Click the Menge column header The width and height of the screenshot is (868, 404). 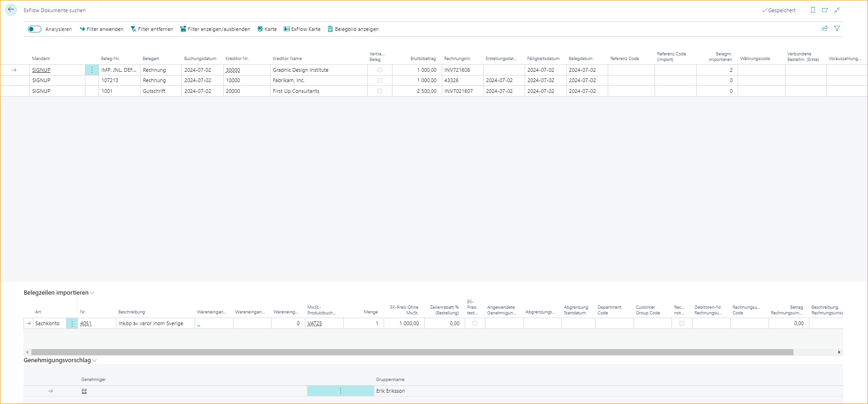[370, 312]
